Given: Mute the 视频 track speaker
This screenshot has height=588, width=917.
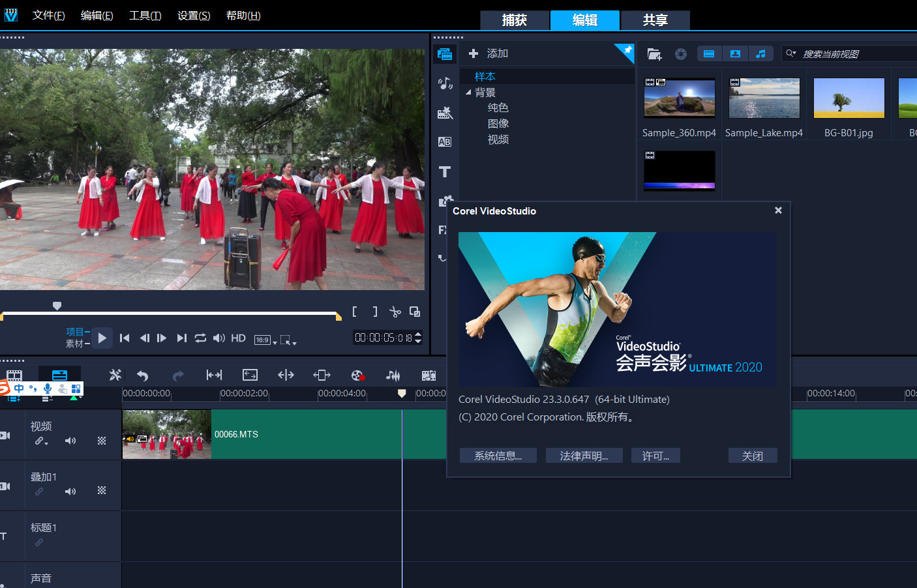Looking at the screenshot, I should coord(70,441).
